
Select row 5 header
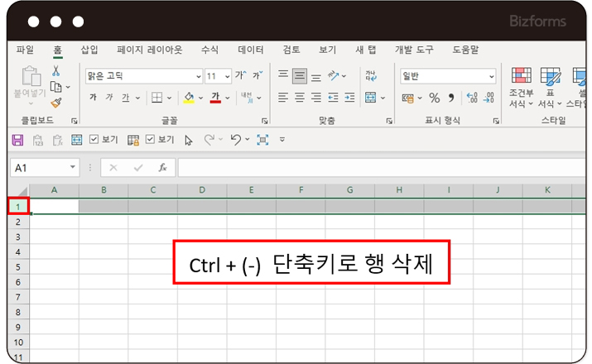point(18,267)
